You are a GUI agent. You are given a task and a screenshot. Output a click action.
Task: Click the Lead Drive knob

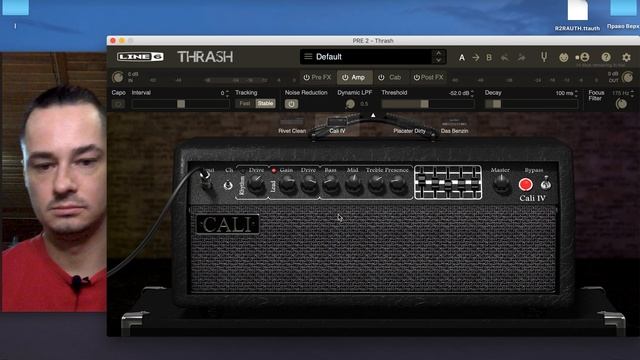click(309, 184)
